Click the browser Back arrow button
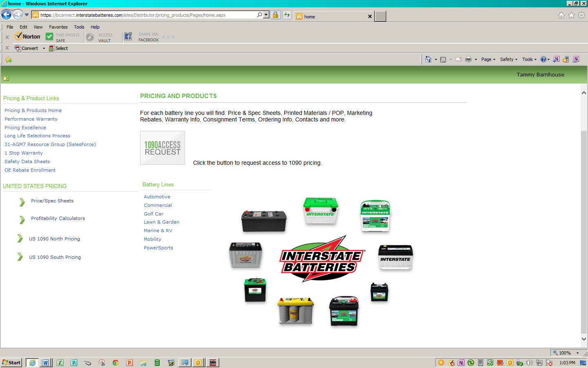This screenshot has width=588, height=368. (6, 15)
